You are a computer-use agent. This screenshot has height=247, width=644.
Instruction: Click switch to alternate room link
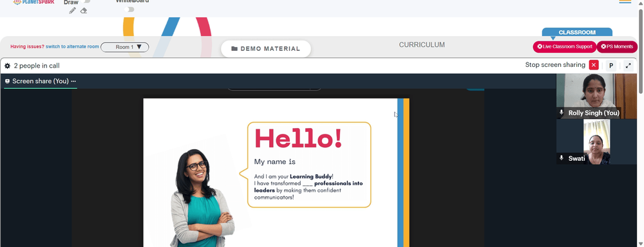tap(72, 47)
